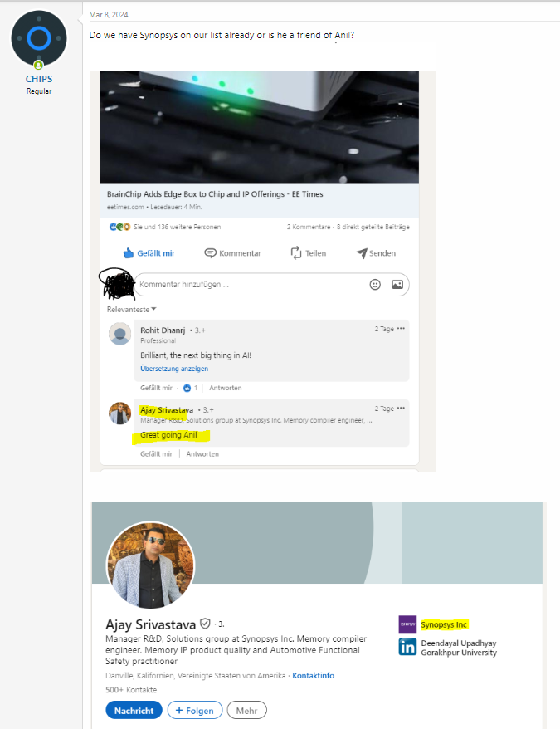
Task: Open emoji picker in comment box
Action: pos(375,285)
